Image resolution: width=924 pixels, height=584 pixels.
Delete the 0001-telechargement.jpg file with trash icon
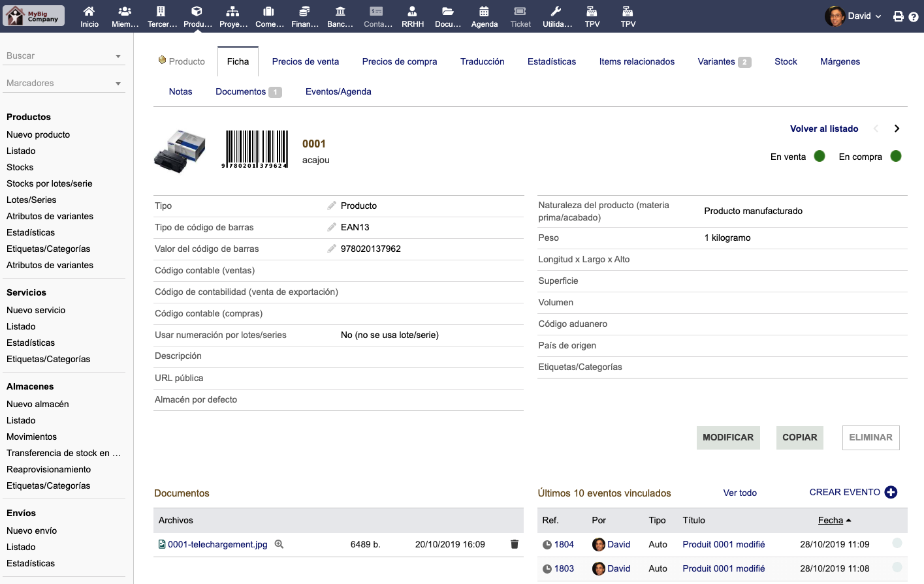point(515,544)
